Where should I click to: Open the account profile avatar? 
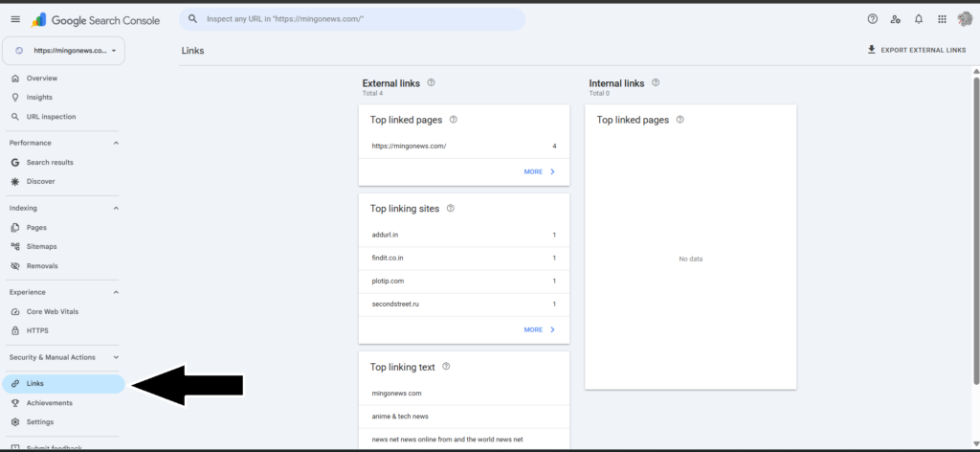[x=965, y=19]
